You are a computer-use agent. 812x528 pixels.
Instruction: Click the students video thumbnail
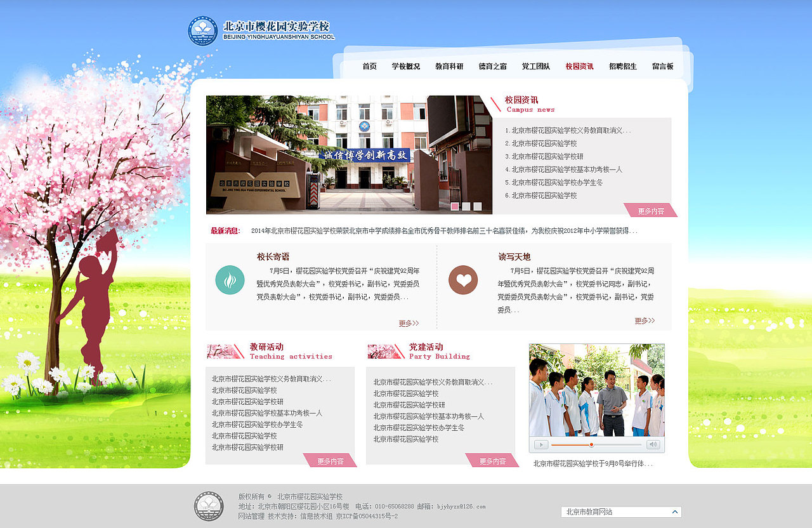pyautogui.click(x=597, y=390)
